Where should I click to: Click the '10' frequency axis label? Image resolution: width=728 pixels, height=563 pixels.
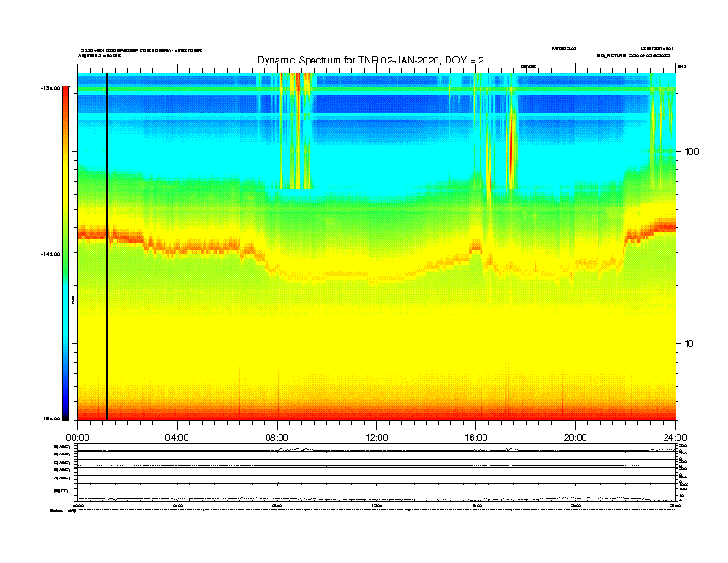pyautogui.click(x=689, y=344)
